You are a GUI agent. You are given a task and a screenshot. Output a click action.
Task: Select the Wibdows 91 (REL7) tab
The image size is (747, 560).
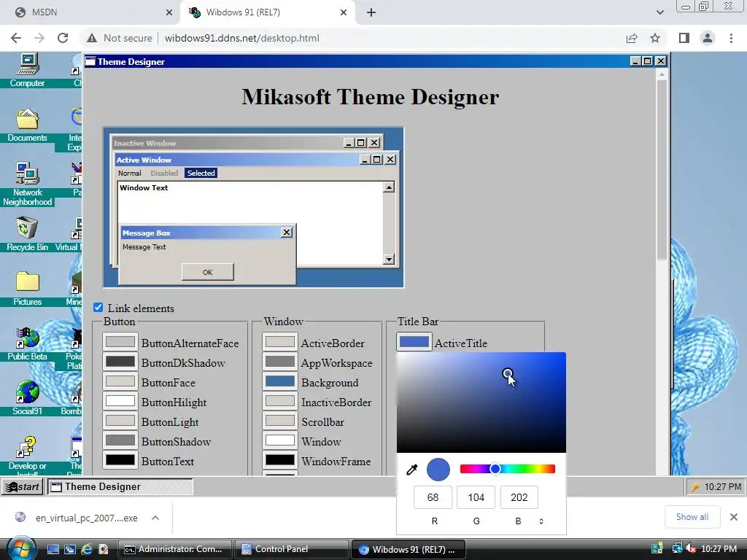point(267,12)
